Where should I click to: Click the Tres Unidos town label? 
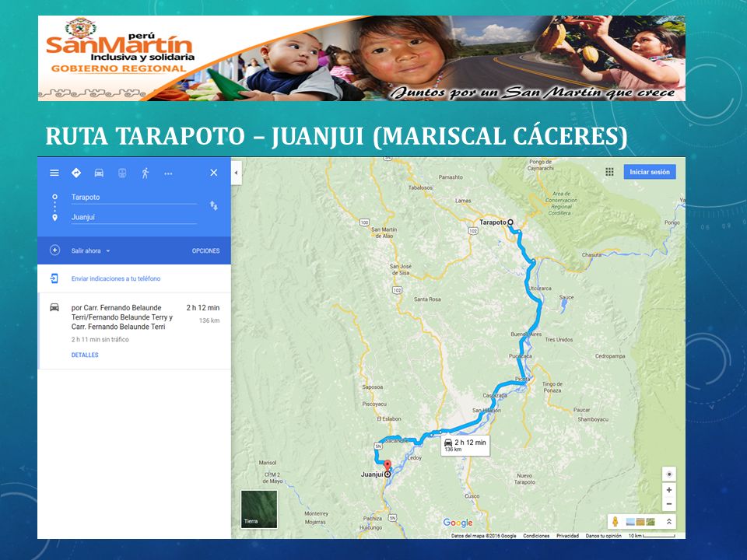559,340
